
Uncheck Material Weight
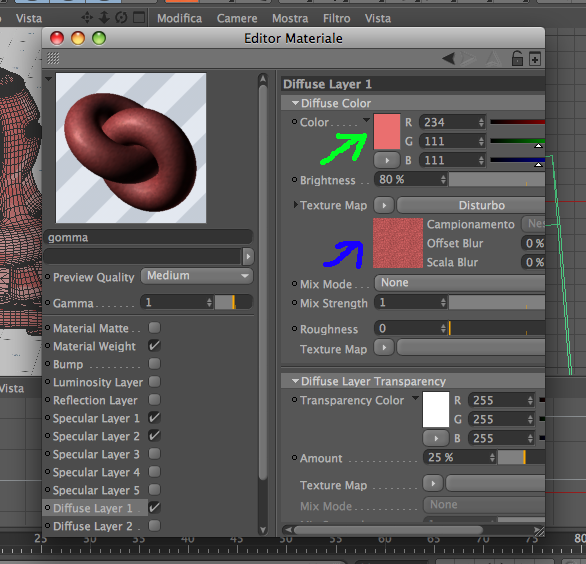[x=154, y=346]
